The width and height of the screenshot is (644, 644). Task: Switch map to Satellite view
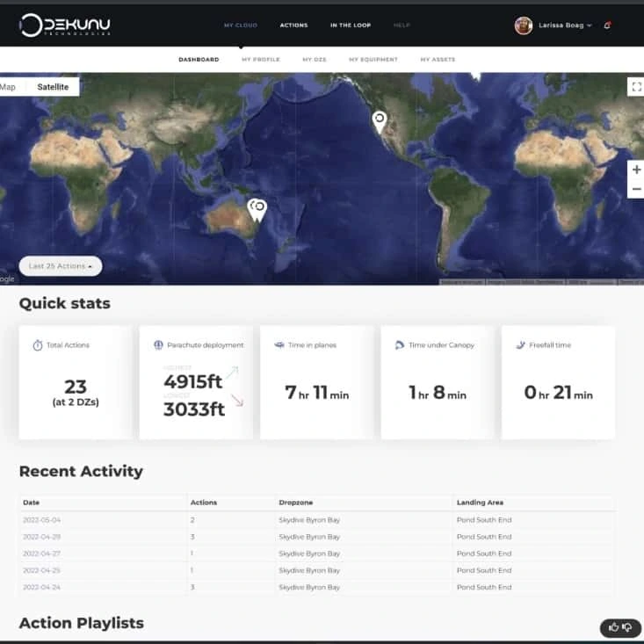[53, 87]
